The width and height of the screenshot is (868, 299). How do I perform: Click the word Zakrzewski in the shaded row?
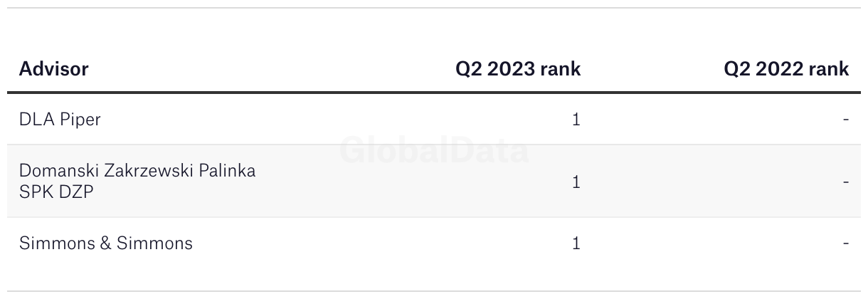click(148, 172)
